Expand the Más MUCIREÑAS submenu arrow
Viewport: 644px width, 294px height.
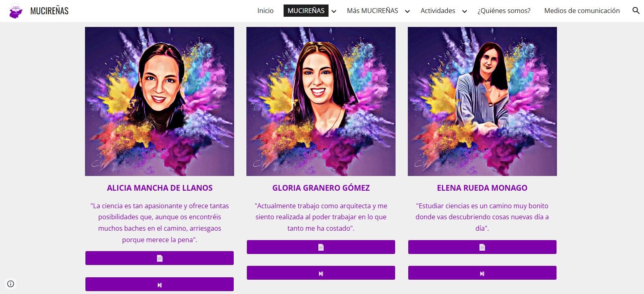(407, 11)
